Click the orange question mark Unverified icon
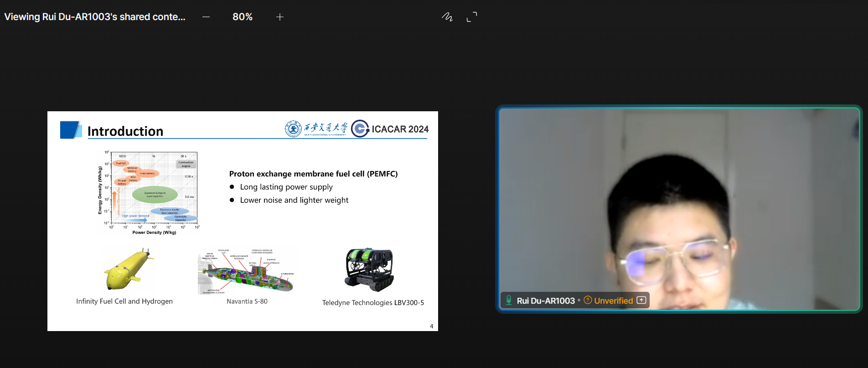The image size is (868, 368). coord(588,300)
